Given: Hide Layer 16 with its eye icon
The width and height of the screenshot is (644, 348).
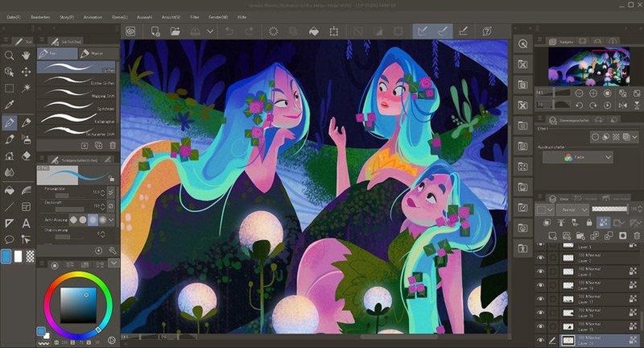Looking at the screenshot, I should [x=540, y=313].
